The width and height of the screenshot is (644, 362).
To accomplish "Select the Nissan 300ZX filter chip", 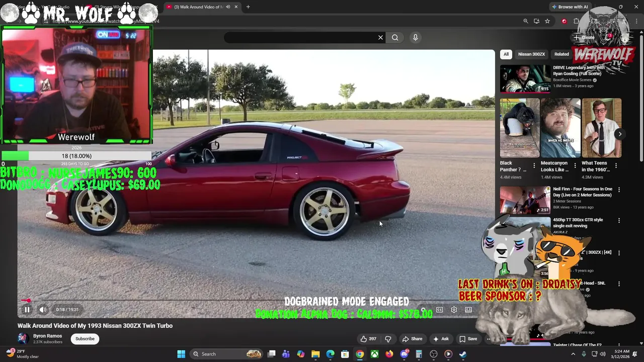I will [x=531, y=54].
